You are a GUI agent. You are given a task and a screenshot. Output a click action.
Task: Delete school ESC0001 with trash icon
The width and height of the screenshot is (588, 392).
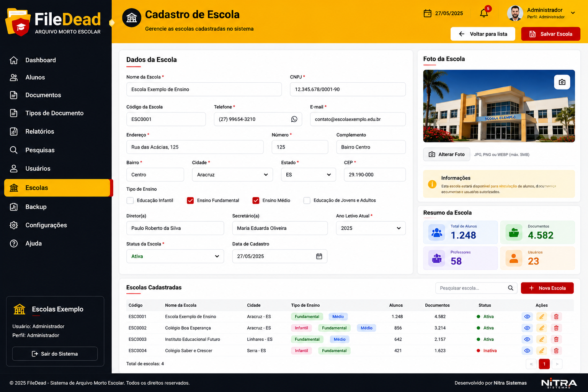[x=556, y=317]
